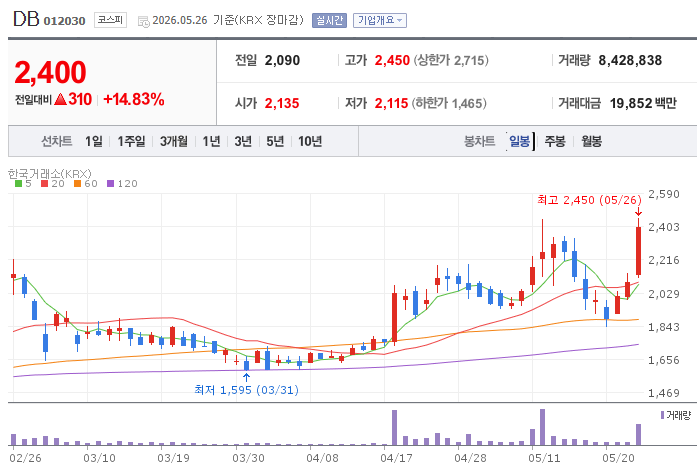The height and width of the screenshot is (470, 697).
Task: Select the 5년 line chart tab
Action: [275, 141]
